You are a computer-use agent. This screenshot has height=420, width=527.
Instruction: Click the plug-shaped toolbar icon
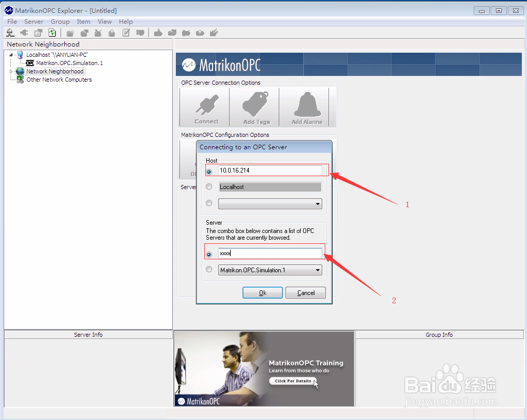(x=24, y=33)
